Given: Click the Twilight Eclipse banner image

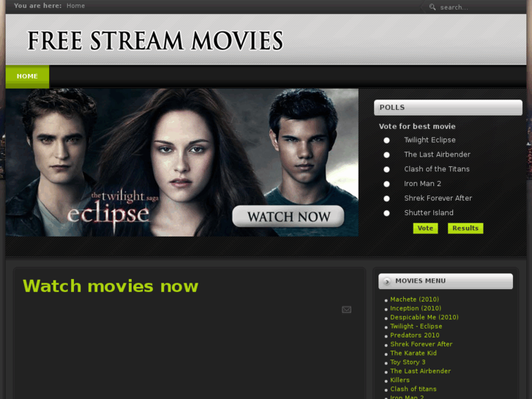Looking at the screenshot, I should (182, 163).
